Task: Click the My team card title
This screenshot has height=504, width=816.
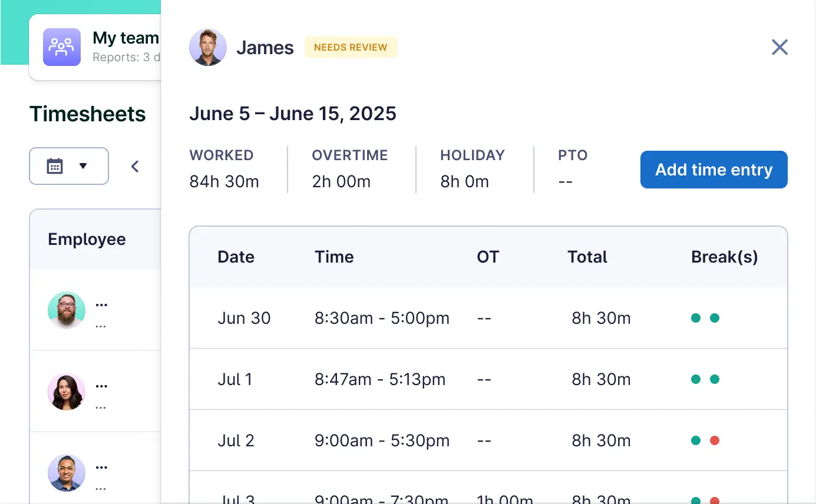Action: pyautogui.click(x=125, y=38)
